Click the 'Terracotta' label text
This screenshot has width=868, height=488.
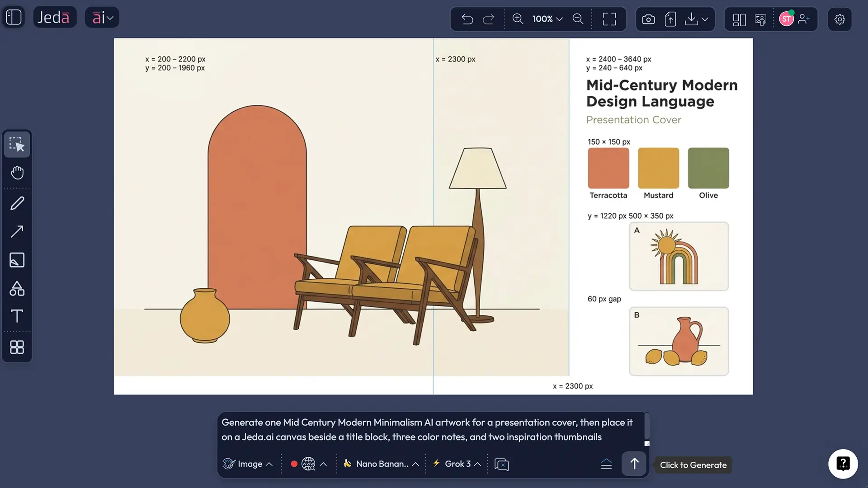click(x=608, y=195)
